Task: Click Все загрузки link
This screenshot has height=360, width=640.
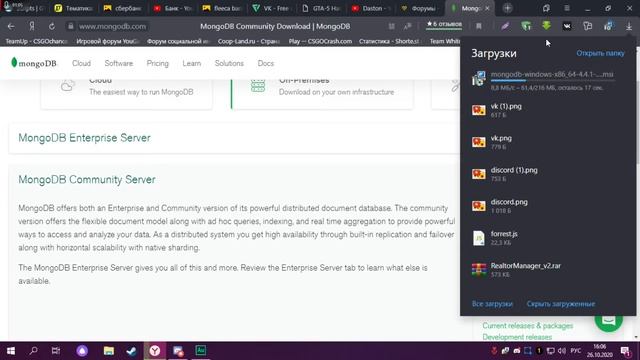Action: coord(492,304)
